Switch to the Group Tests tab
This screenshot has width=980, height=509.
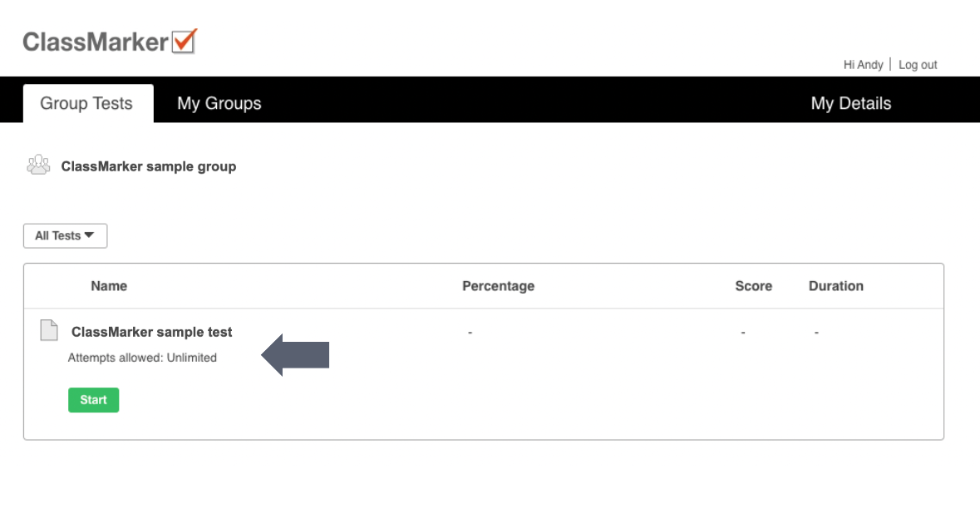[x=86, y=104]
